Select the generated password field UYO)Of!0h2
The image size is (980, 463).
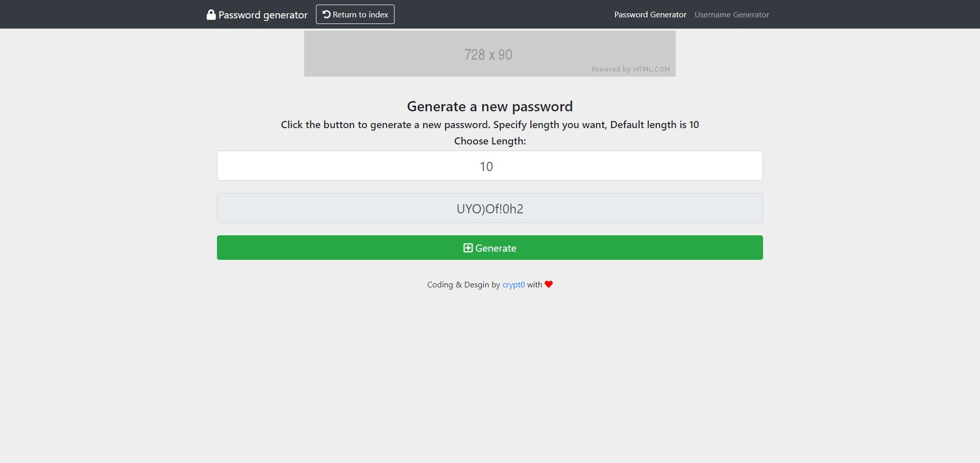pyautogui.click(x=490, y=208)
